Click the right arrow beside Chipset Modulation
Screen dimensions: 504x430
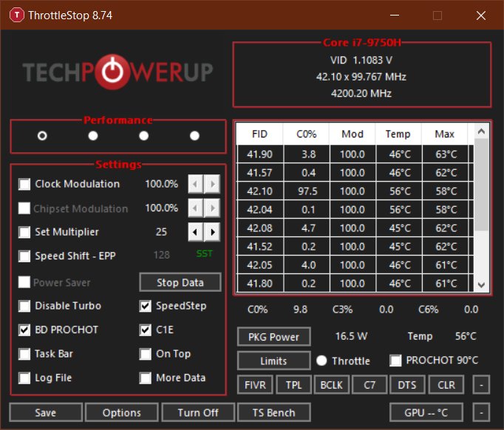(x=212, y=208)
